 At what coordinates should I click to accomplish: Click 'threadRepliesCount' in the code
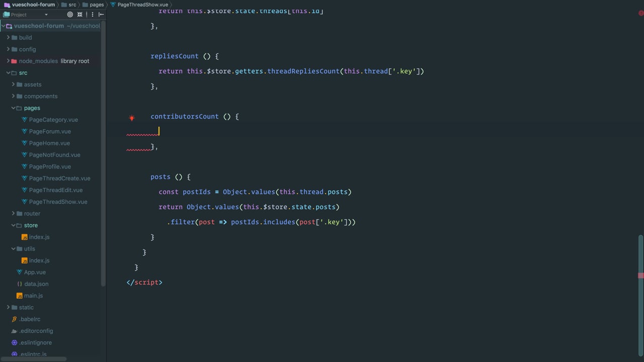303,71
